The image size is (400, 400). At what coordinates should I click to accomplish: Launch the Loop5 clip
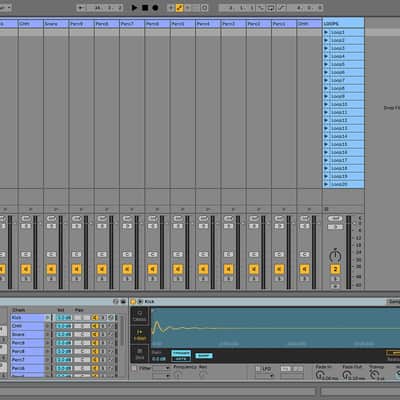point(326,64)
